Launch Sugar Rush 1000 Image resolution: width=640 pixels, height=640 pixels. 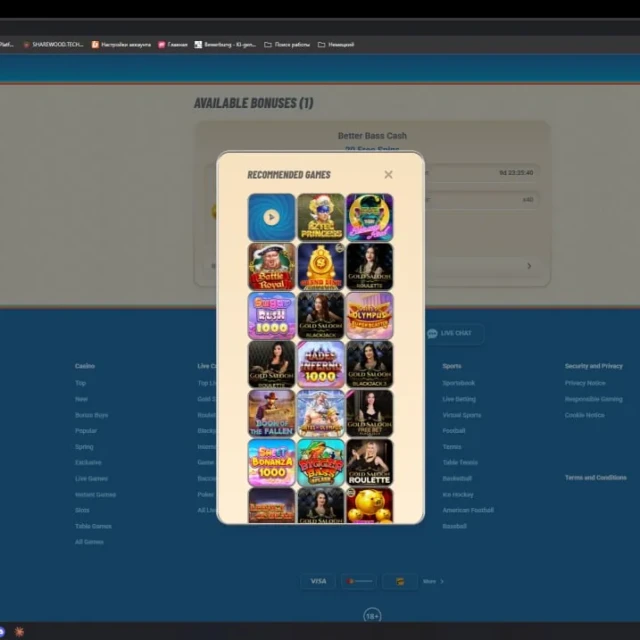pyautogui.click(x=271, y=316)
